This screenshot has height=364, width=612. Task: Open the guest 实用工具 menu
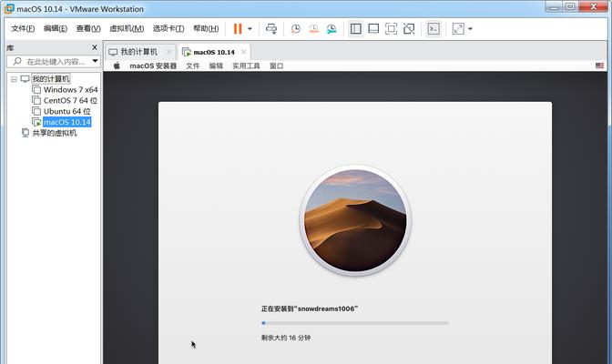[x=246, y=66]
